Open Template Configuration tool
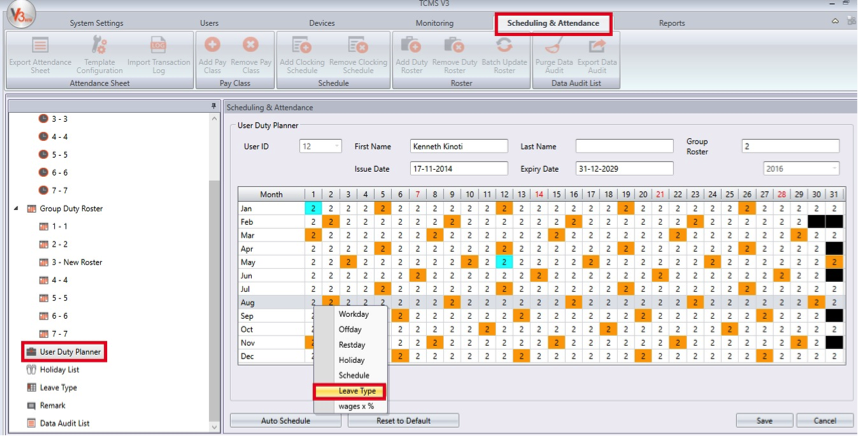This screenshot has width=858, height=436. click(100, 45)
